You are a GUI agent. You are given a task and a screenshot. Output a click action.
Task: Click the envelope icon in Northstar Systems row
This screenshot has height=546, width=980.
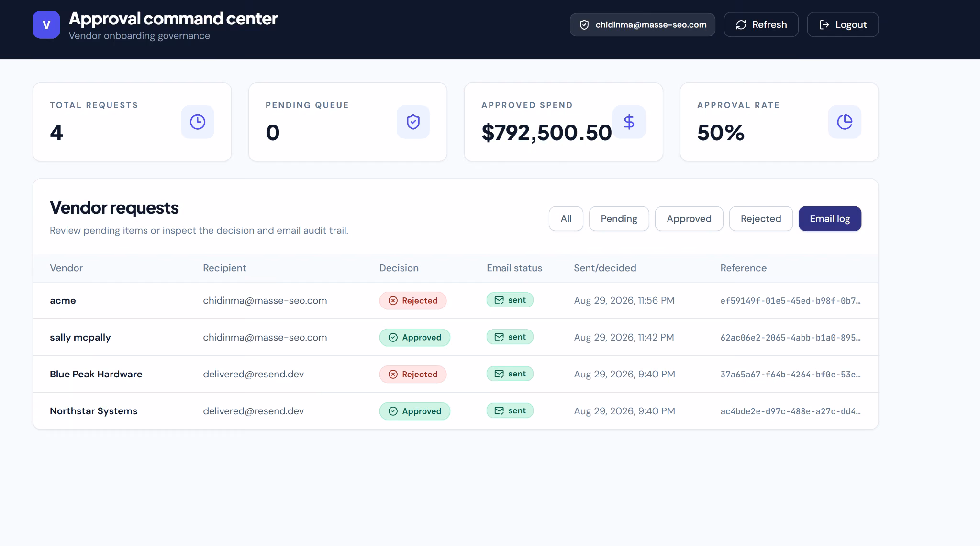pyautogui.click(x=499, y=411)
